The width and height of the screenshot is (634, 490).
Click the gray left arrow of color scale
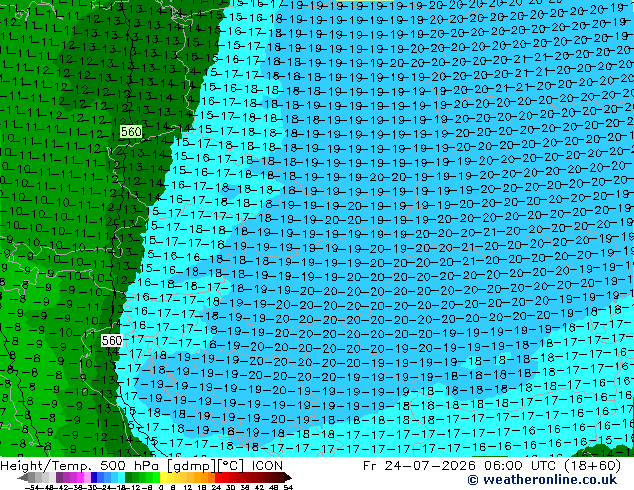pos(23,478)
